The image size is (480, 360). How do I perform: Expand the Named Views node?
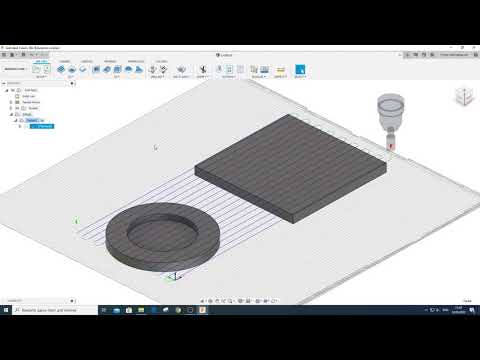coord(11,102)
